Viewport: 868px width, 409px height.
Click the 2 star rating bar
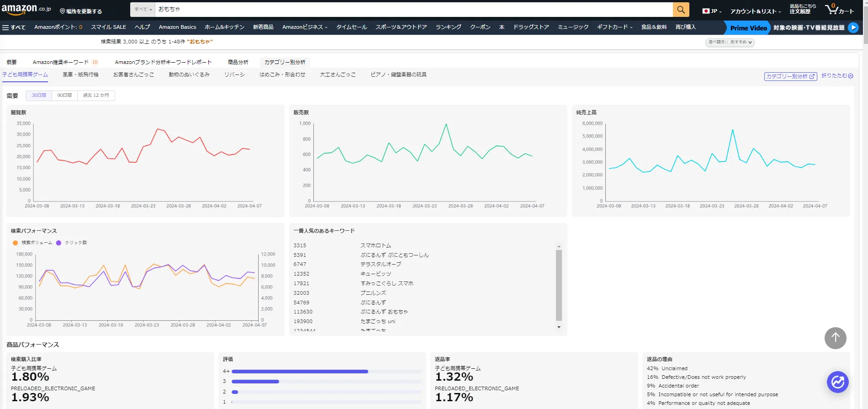[x=326, y=392]
